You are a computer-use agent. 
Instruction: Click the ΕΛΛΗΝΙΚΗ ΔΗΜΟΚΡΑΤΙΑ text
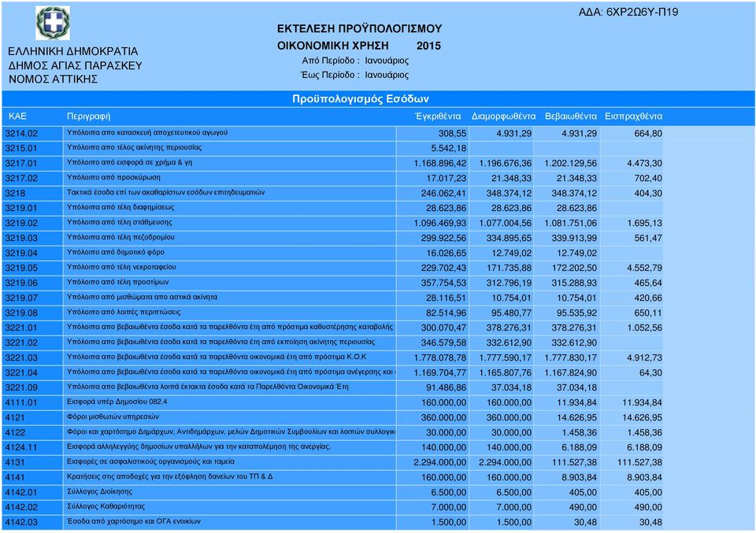pos(72,51)
